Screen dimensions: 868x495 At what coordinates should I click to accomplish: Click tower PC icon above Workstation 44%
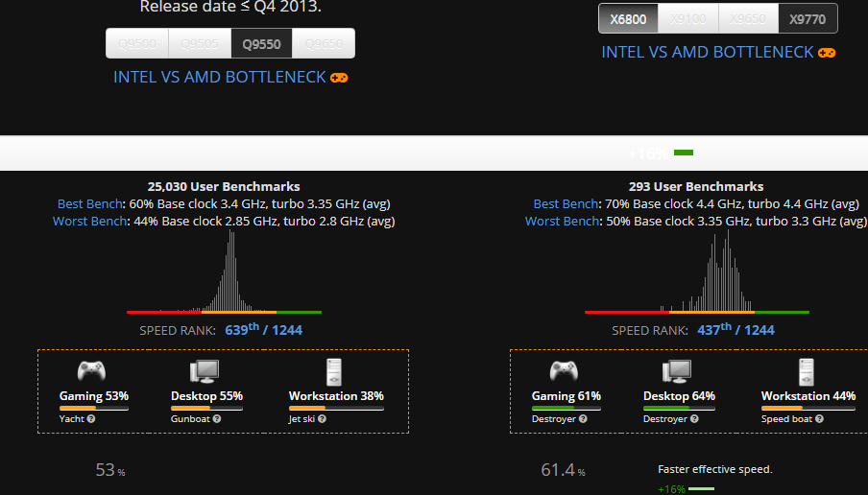point(806,371)
